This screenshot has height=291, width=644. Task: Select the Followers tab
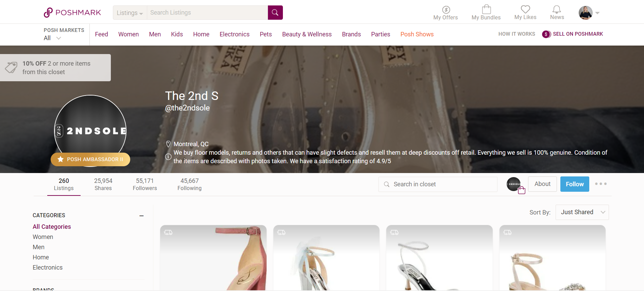[145, 184]
